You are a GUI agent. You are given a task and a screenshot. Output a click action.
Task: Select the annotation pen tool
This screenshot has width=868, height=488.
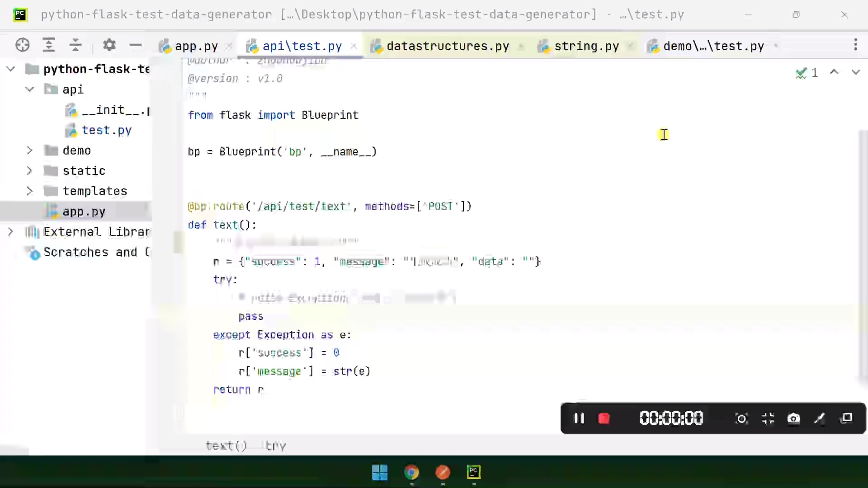pos(820,418)
